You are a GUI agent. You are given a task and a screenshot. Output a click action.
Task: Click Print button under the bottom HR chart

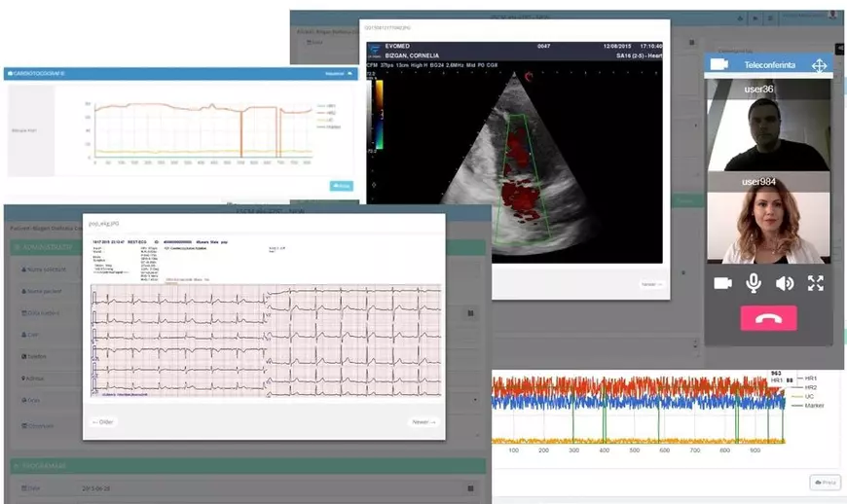point(824,483)
